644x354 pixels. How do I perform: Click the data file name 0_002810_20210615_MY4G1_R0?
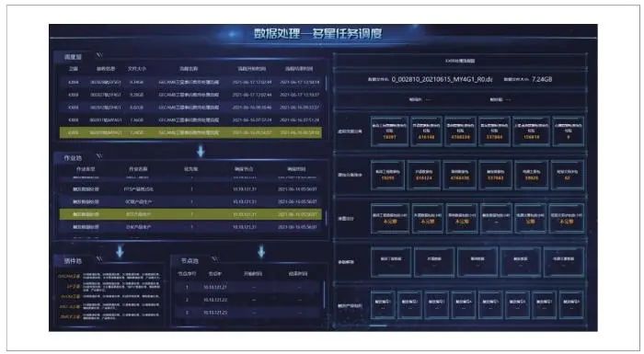coord(442,79)
